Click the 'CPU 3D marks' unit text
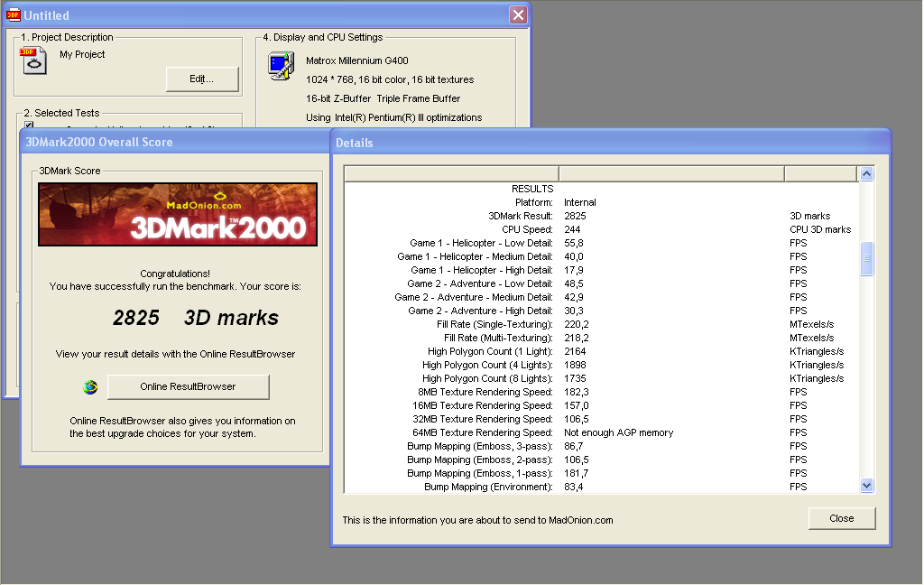The width and height of the screenshot is (924, 585). pos(820,229)
